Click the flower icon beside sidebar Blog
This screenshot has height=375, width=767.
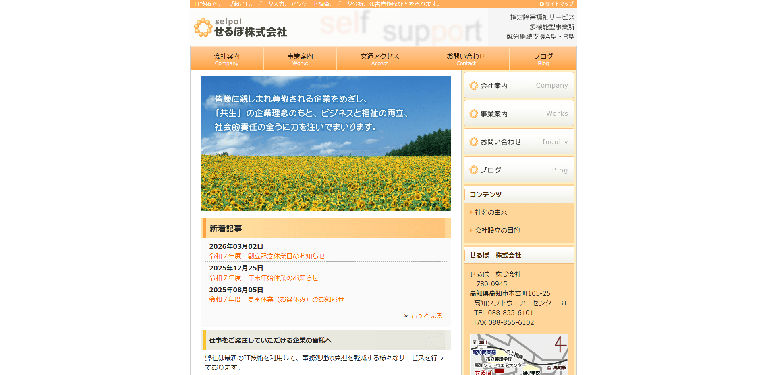coord(474,170)
